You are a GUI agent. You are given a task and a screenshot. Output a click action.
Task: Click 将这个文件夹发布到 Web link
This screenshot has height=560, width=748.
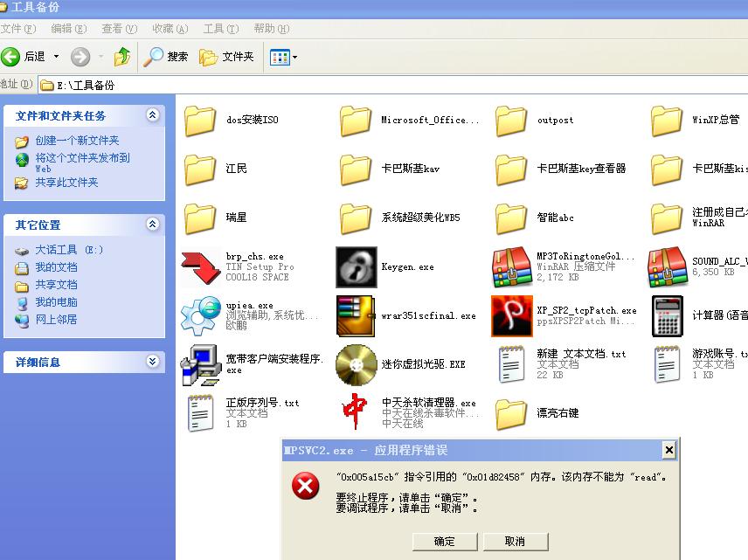point(82,162)
